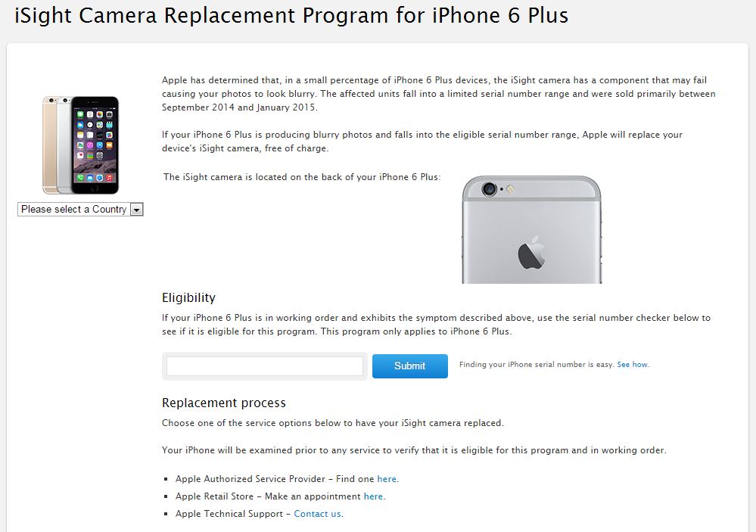Screen dimensions: 756x532
Task: Click the iSight Camera Replacement Program page title
Action: 291,15
